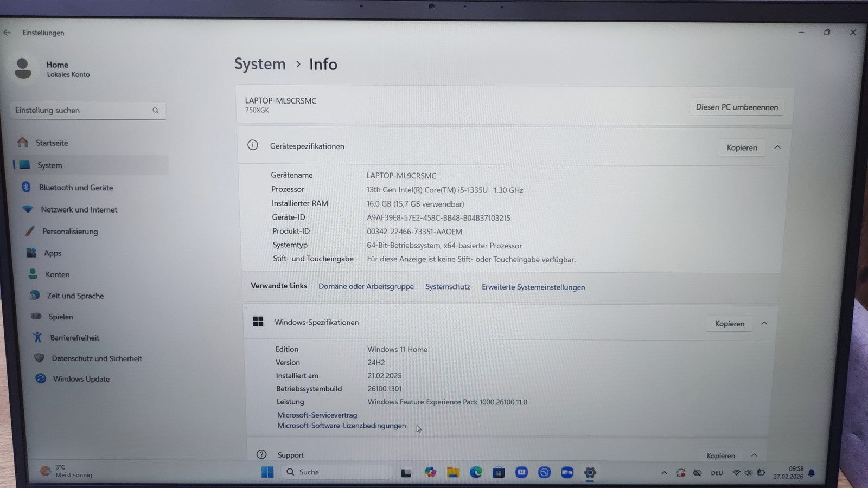Switch the DEU keyboard language indicator
868x488 pixels.
717,473
